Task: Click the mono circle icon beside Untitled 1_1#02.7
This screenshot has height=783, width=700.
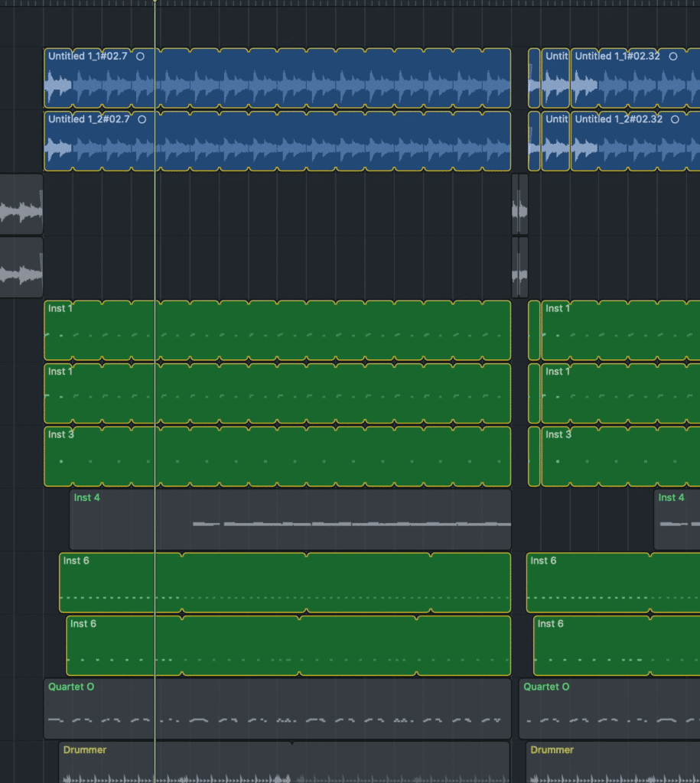Action: [141, 57]
